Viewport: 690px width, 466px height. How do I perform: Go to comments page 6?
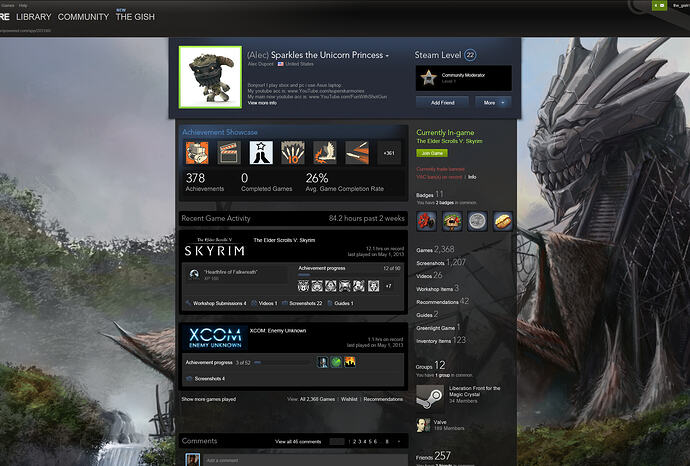[375, 441]
